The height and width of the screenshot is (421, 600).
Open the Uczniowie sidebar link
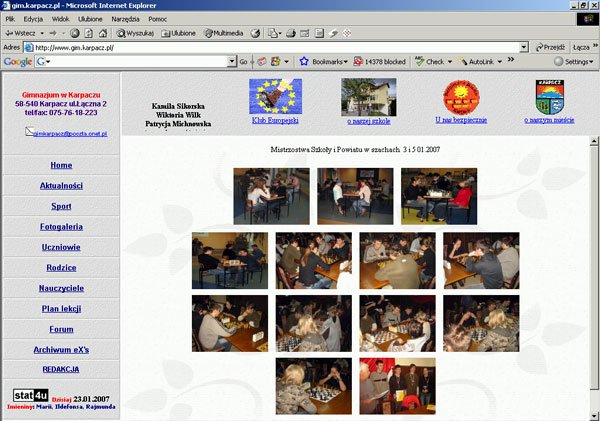tap(61, 247)
